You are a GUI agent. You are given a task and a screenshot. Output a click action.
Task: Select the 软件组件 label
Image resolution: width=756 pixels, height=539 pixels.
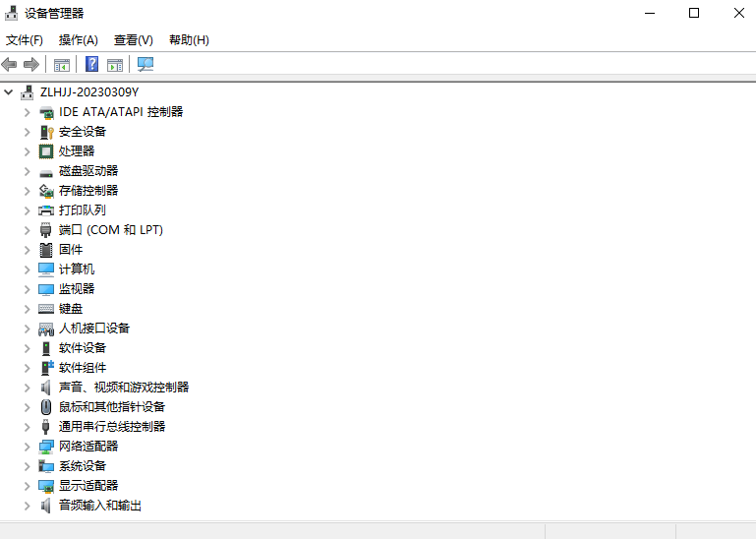(x=83, y=368)
